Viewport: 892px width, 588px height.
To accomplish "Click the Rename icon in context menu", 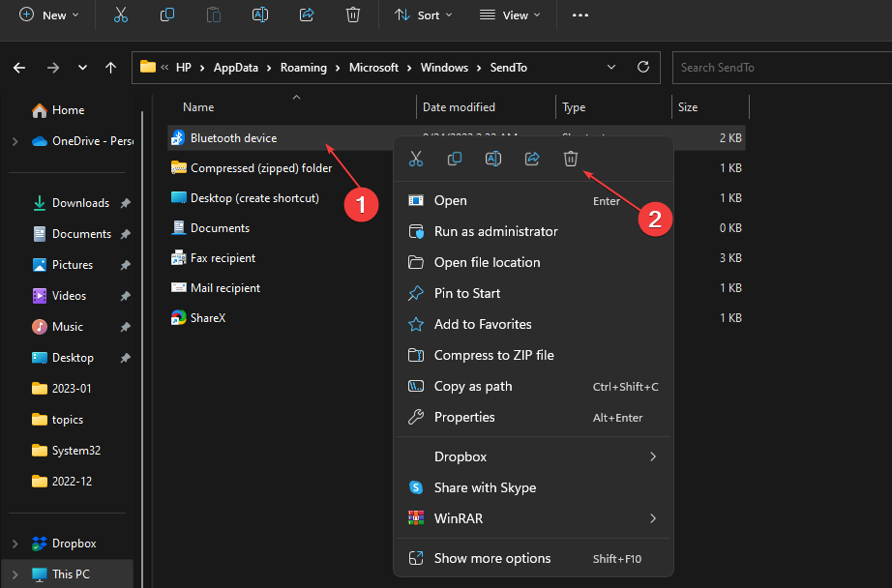I will click(x=493, y=160).
